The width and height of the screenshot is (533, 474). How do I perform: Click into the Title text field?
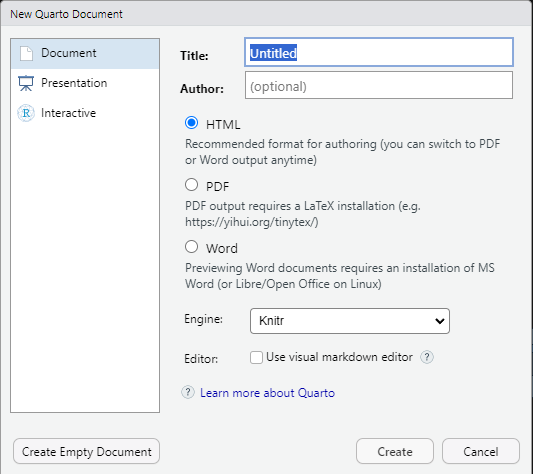click(379, 52)
